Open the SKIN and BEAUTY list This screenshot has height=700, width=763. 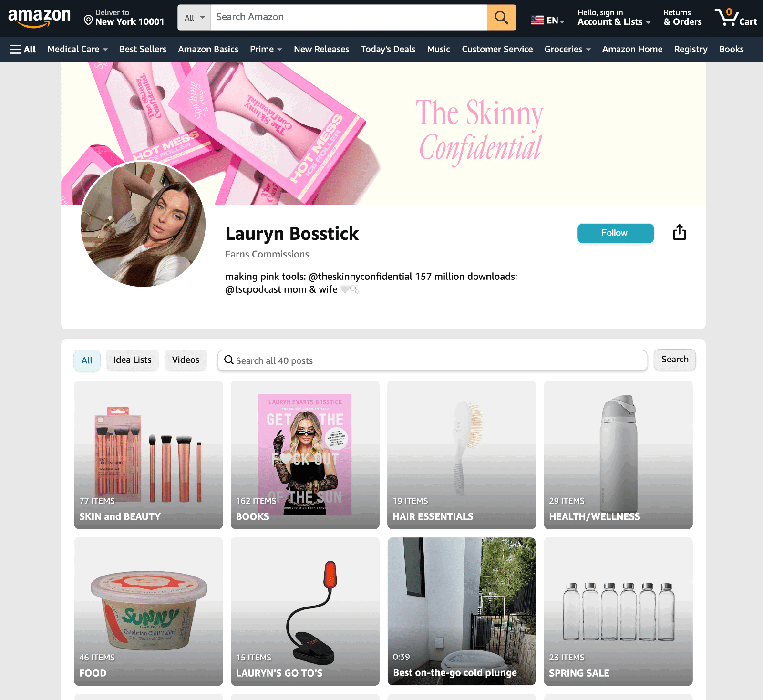pos(148,455)
